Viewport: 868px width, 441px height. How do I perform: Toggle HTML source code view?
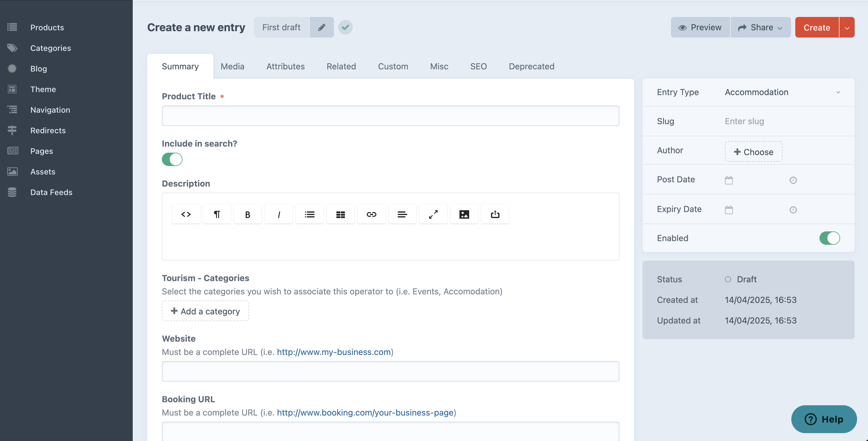tap(186, 214)
